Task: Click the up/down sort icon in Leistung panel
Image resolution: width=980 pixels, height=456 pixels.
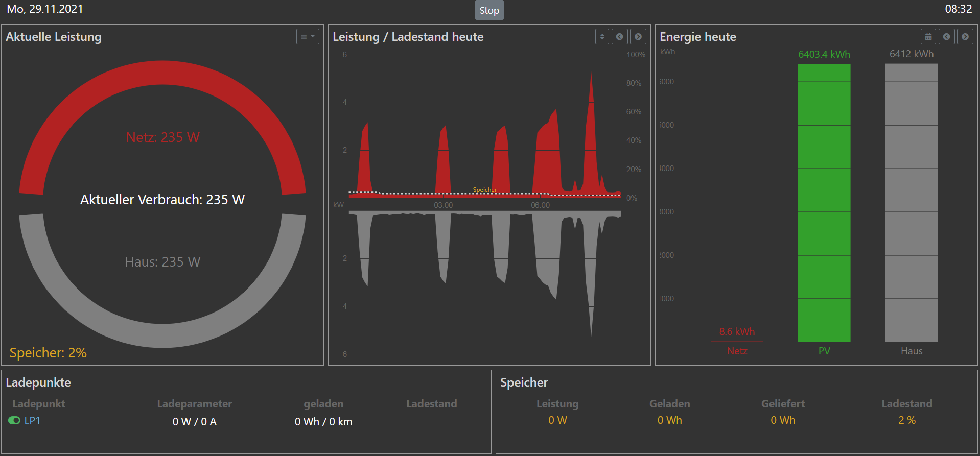Action: pyautogui.click(x=602, y=37)
